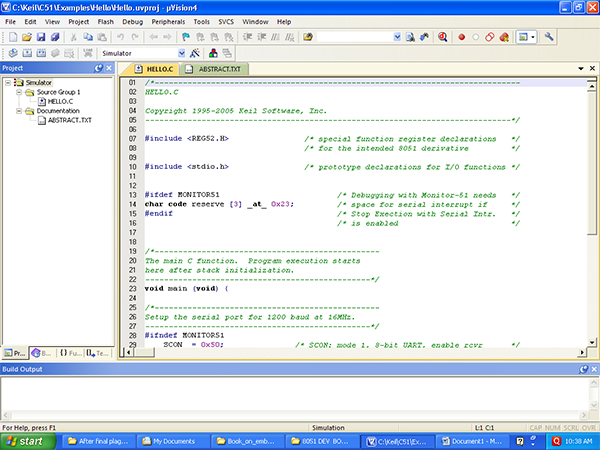Comment selection with the slashes icon
This screenshot has width=600, height=450.
[276, 37]
